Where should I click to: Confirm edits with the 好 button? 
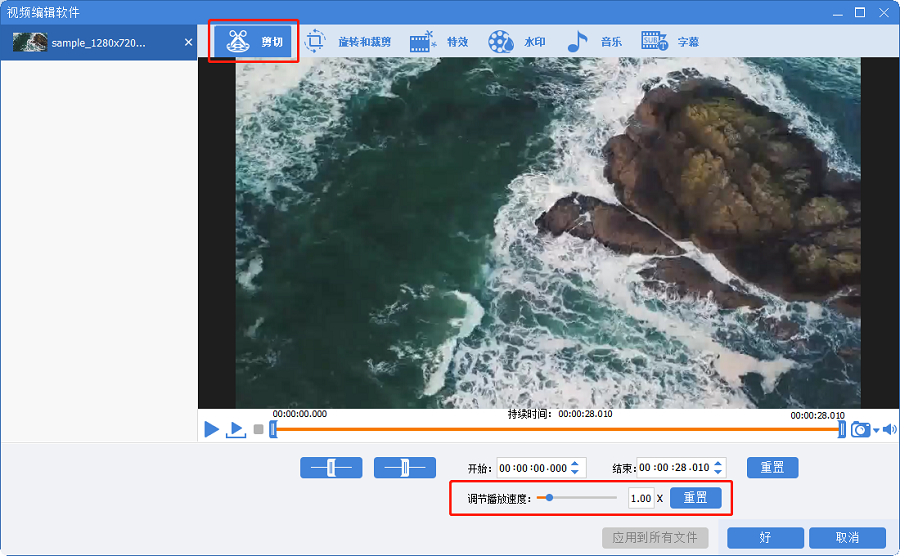[x=765, y=537]
